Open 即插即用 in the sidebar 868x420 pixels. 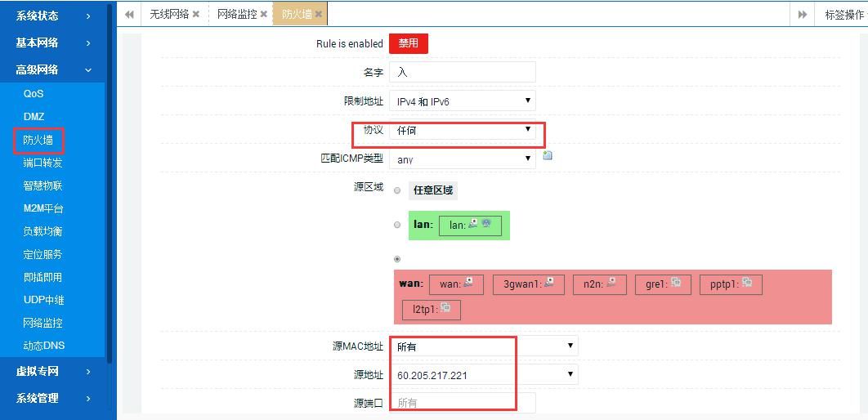[43, 277]
